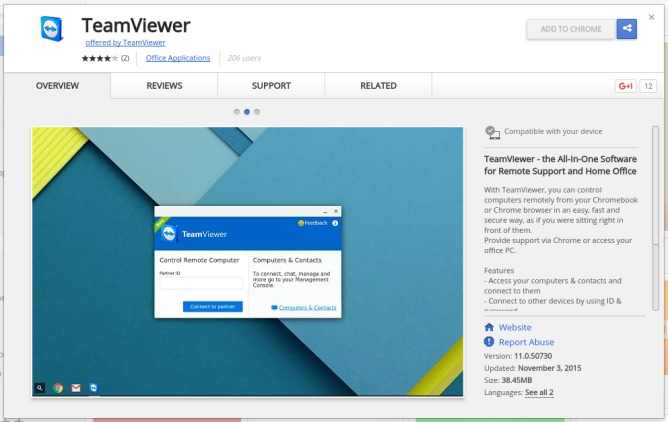This screenshot has width=668, height=422.
Task: Click the 206 users text
Action: tap(244, 58)
